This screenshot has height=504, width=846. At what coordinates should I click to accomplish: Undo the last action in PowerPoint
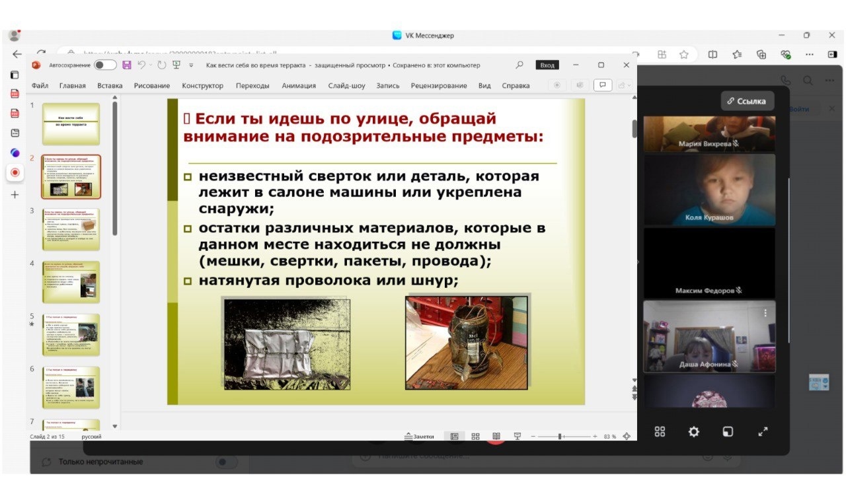pyautogui.click(x=141, y=65)
